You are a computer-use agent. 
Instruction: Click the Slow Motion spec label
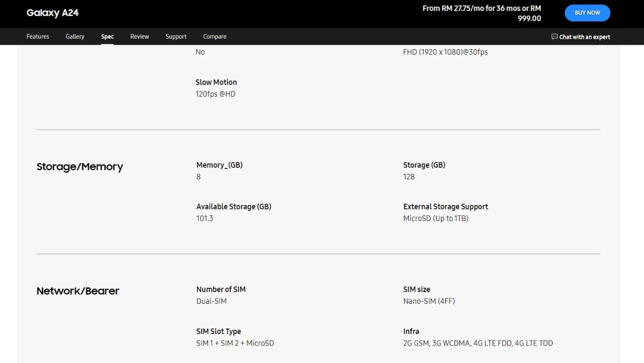point(216,83)
